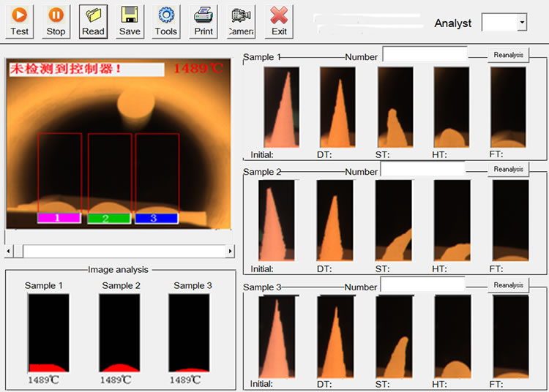Click the scrollbar left arrow under camera view

point(10,251)
